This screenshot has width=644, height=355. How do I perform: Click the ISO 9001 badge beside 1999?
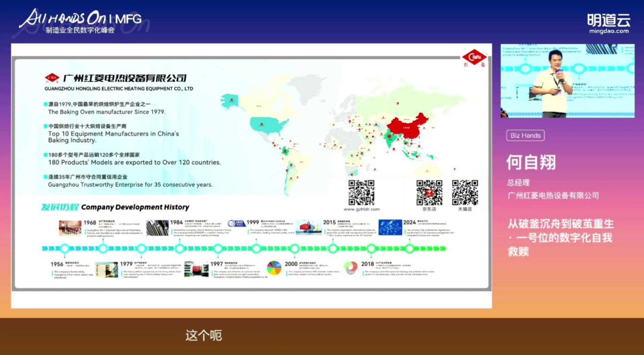pyautogui.click(x=236, y=224)
